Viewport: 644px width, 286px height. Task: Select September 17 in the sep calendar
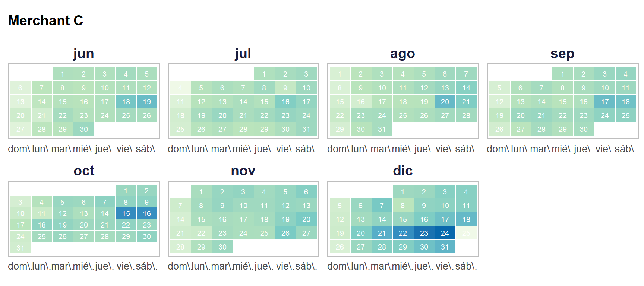click(x=604, y=102)
